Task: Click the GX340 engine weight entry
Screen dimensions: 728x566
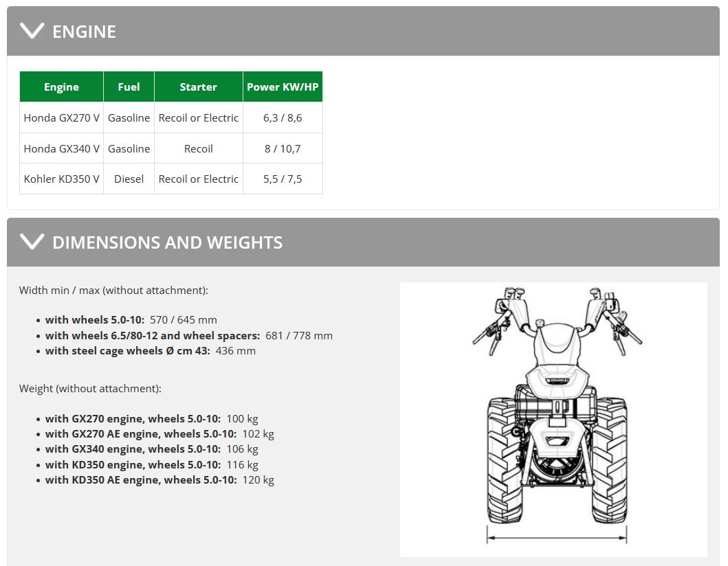Action: tap(151, 449)
